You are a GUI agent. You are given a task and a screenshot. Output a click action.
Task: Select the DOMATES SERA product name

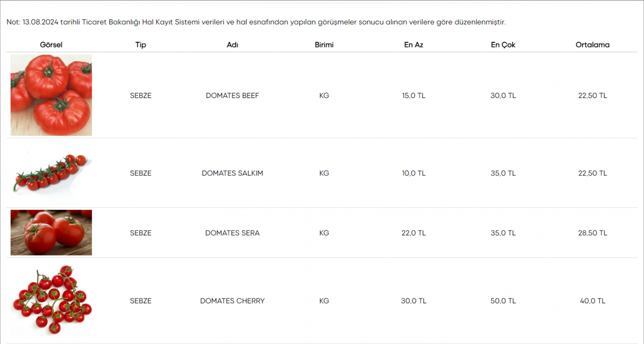point(232,233)
